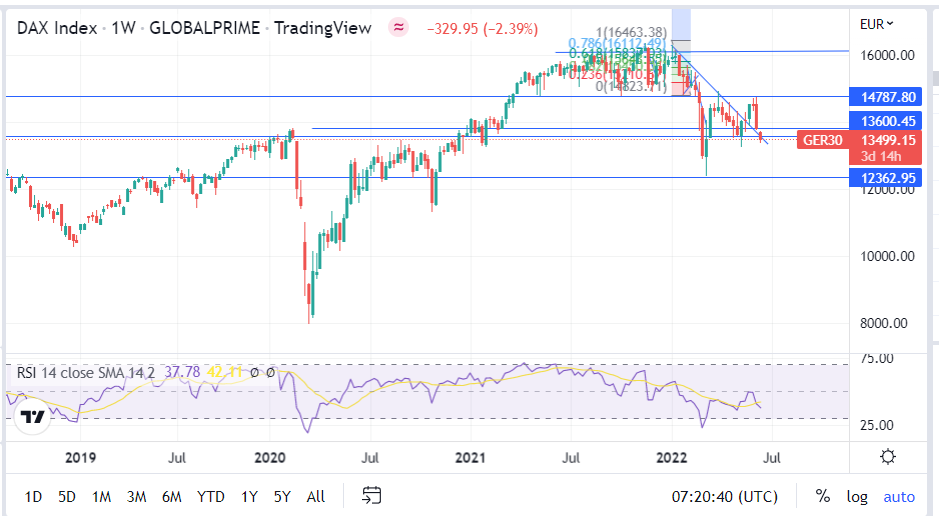Switch to the YTD range

pyautogui.click(x=211, y=496)
